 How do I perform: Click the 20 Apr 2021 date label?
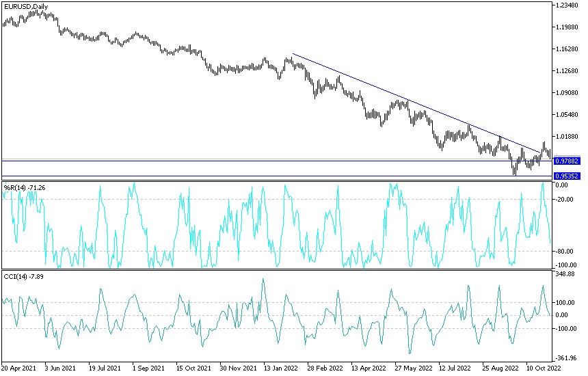point(18,368)
